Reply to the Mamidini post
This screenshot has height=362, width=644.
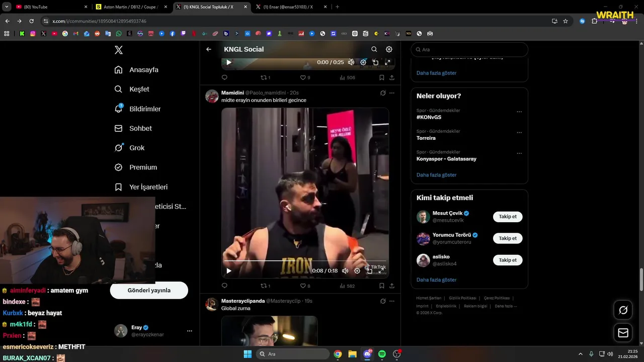pos(224,286)
